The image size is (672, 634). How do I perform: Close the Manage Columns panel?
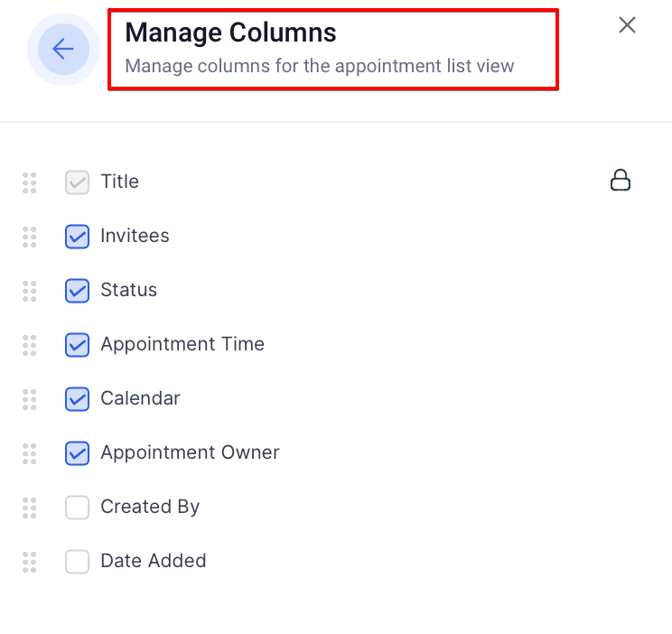coord(627,25)
